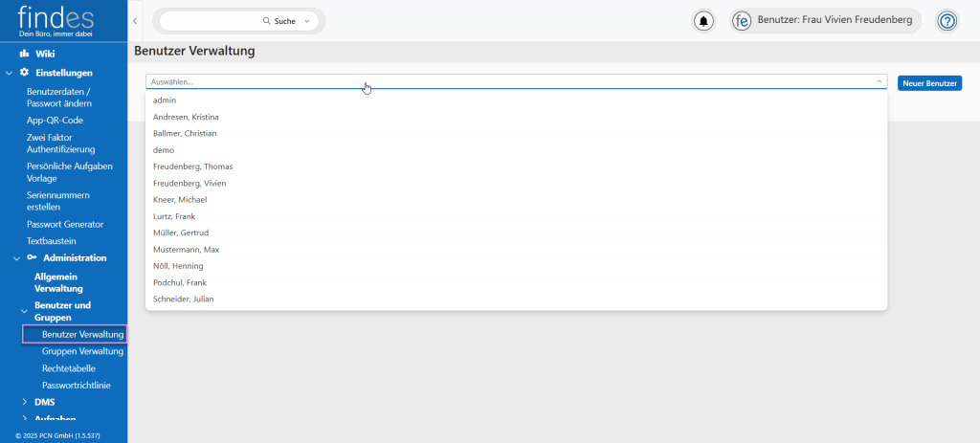Click the Administration key icon
Viewport: 980px width, 443px height.
[x=32, y=257]
